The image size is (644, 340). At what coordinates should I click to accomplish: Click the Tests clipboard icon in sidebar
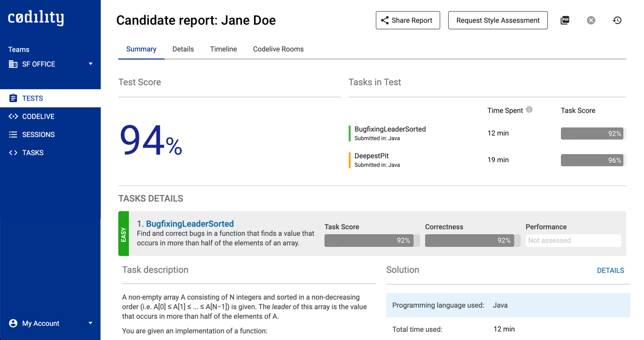pos(14,98)
